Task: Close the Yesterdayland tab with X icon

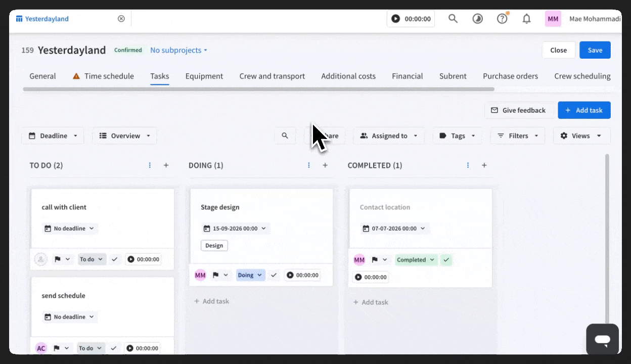Action: (121, 19)
